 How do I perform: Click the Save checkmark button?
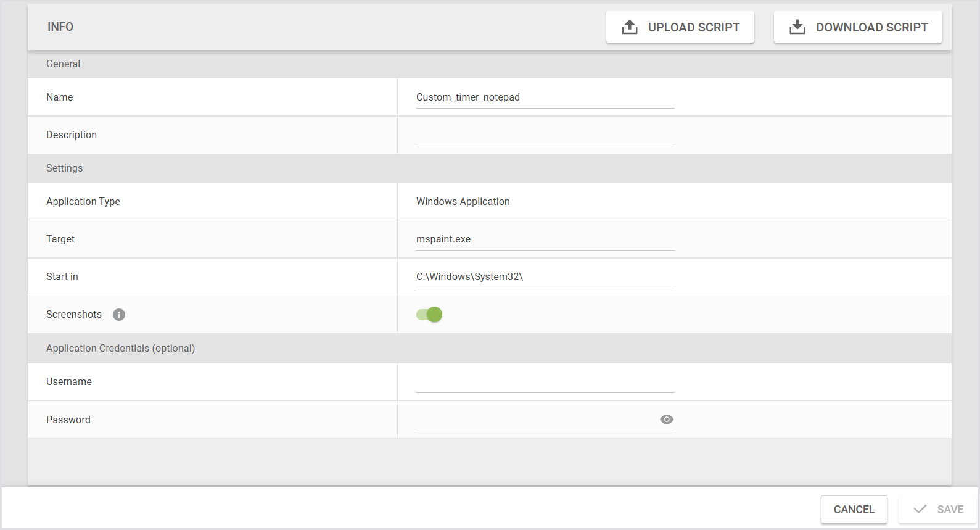(x=937, y=510)
